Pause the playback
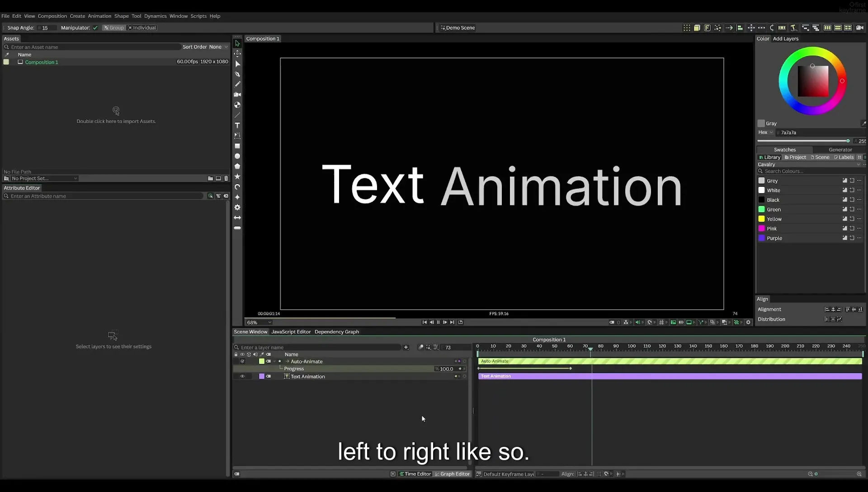This screenshot has height=492, width=868. click(438, 322)
